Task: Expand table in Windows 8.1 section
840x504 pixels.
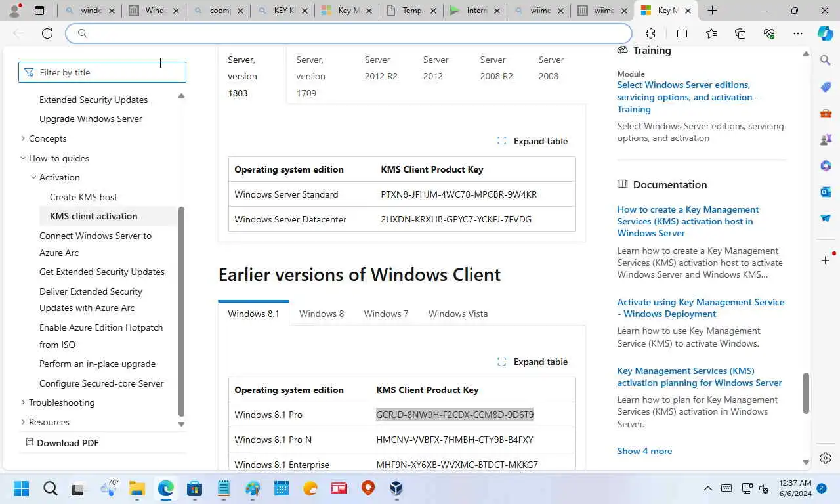Action: point(532,362)
